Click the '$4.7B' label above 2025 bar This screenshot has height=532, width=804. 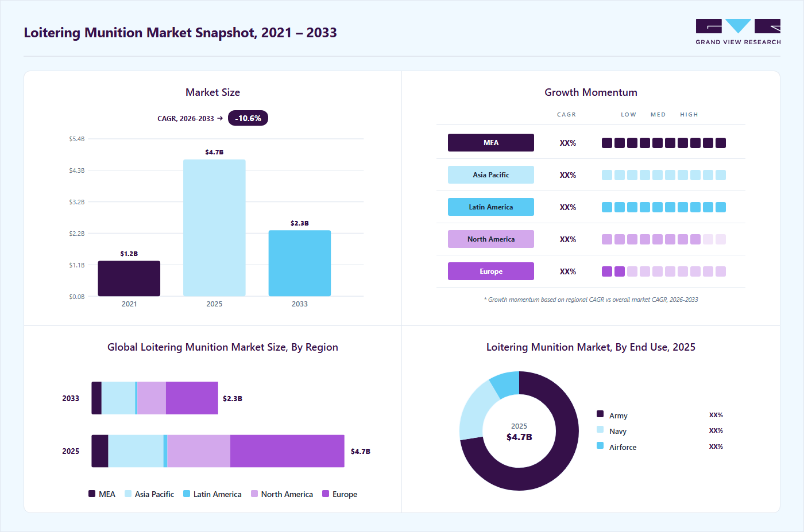click(x=214, y=152)
